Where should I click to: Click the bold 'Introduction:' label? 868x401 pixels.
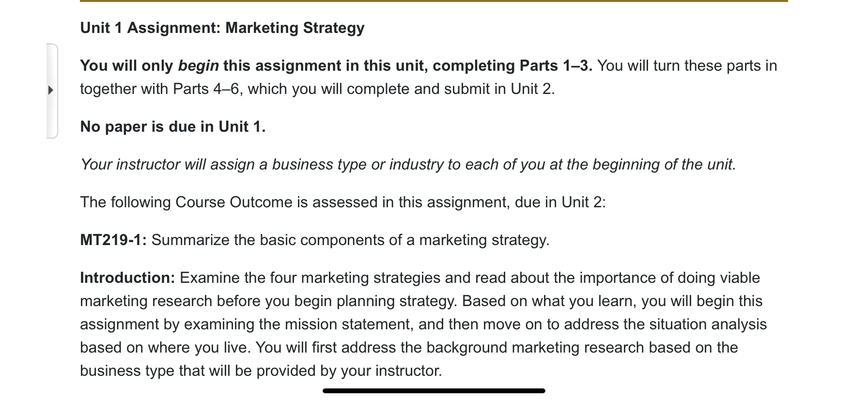(x=127, y=278)
